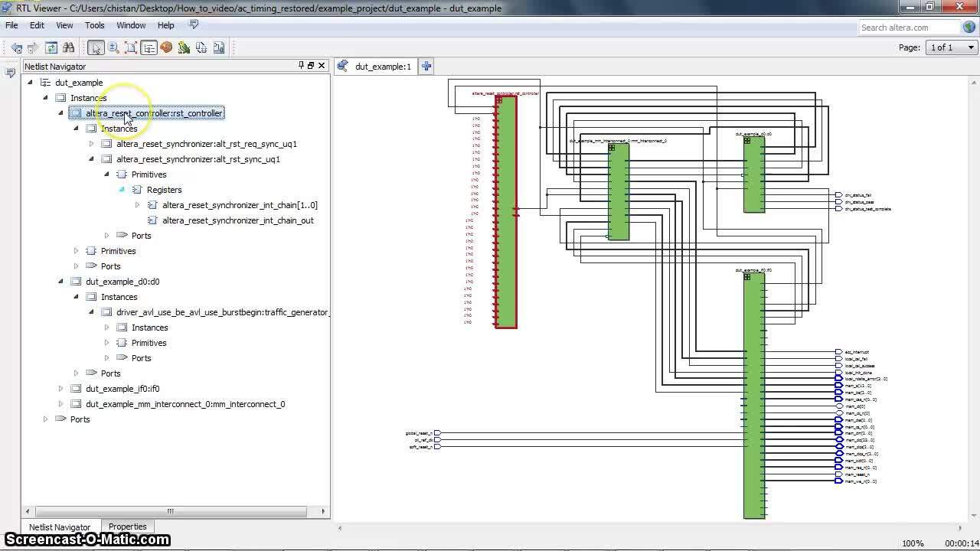
Task: Click the plus icon to add a tab
Action: (426, 67)
